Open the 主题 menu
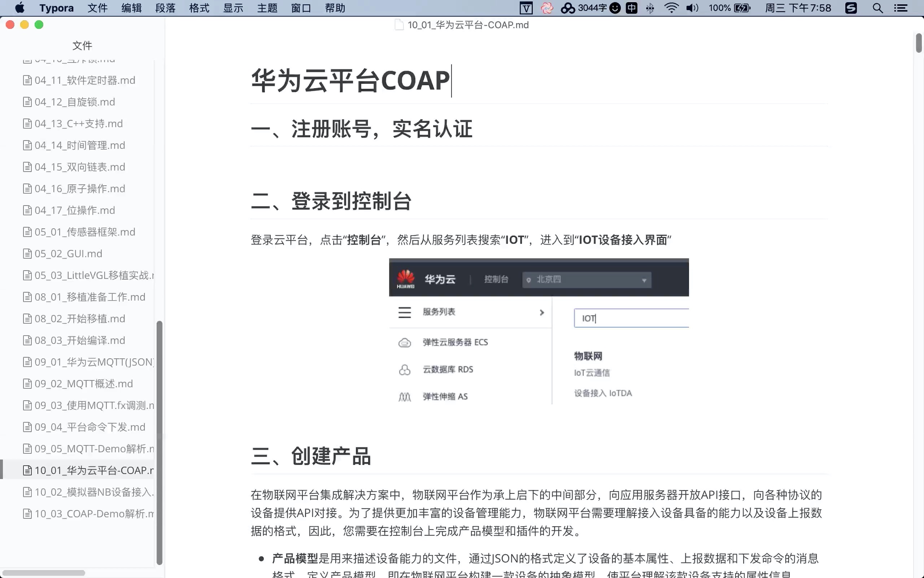Screen dimensions: 924x578 tap(267, 8)
